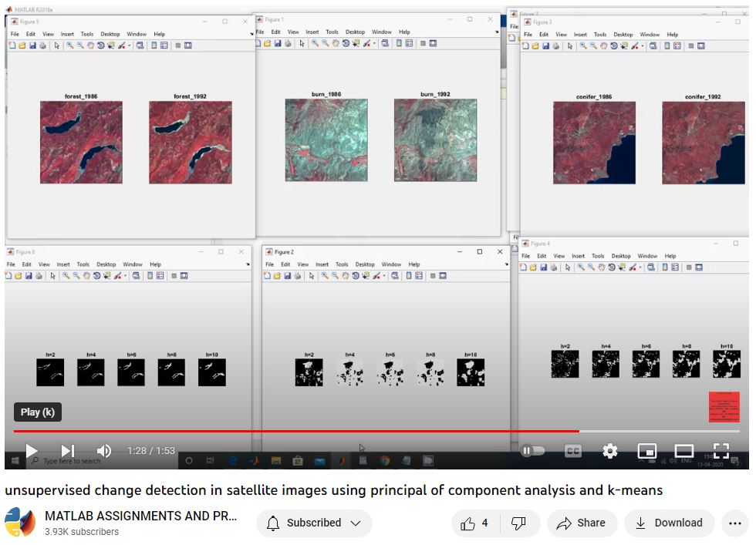Dislike this video
Image resolution: width=756 pixels, height=545 pixels.
pyautogui.click(x=519, y=523)
